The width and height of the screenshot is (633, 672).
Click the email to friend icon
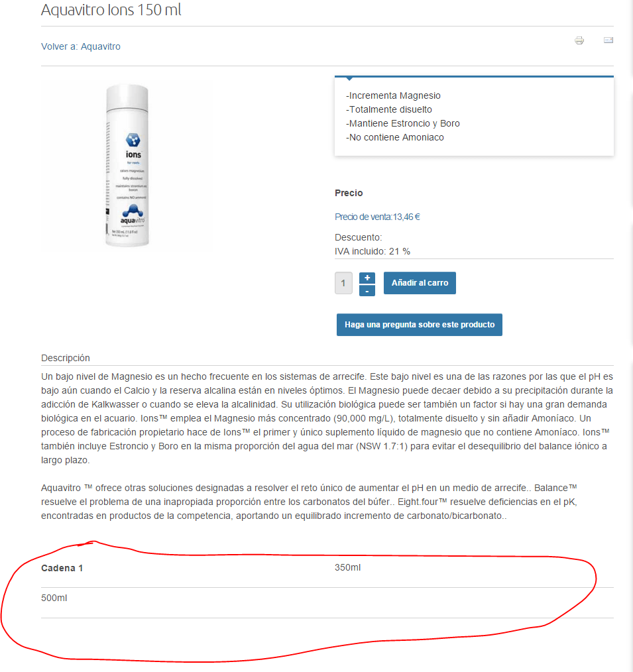pyautogui.click(x=608, y=40)
